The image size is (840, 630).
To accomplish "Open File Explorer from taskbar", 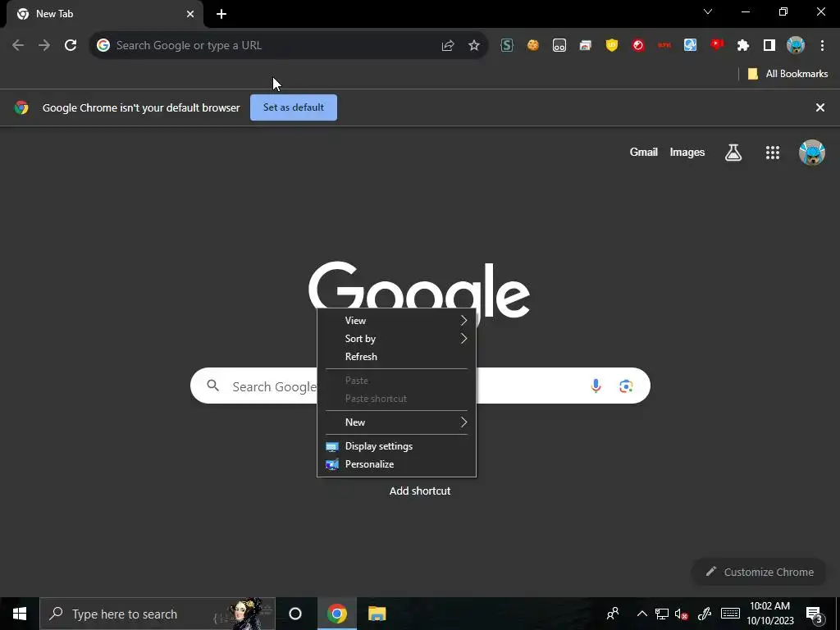I will [377, 614].
